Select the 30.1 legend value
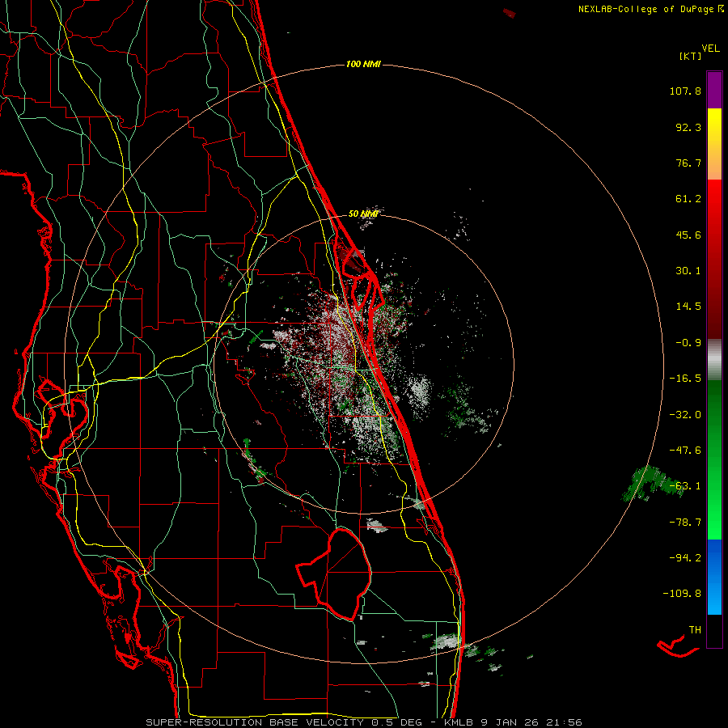 click(688, 271)
